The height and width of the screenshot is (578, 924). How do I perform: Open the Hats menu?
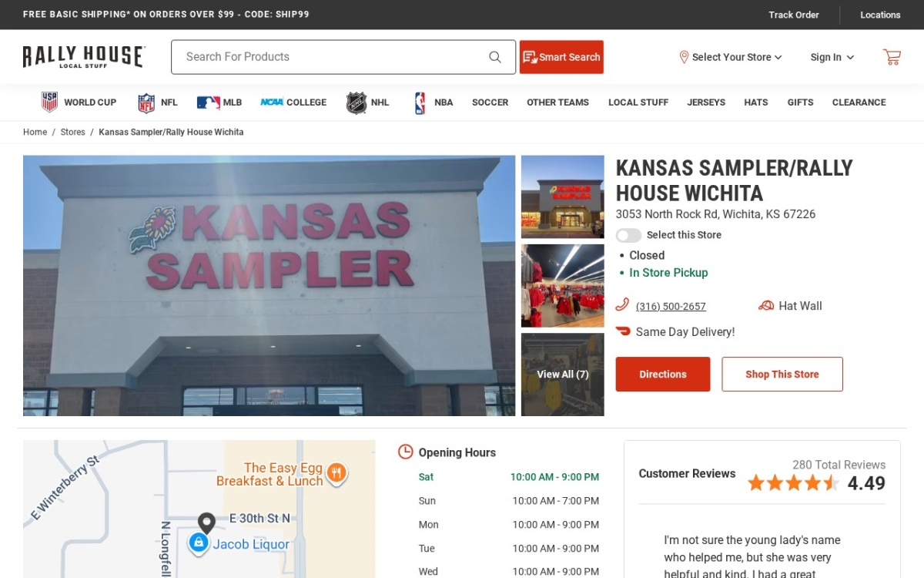pos(755,102)
